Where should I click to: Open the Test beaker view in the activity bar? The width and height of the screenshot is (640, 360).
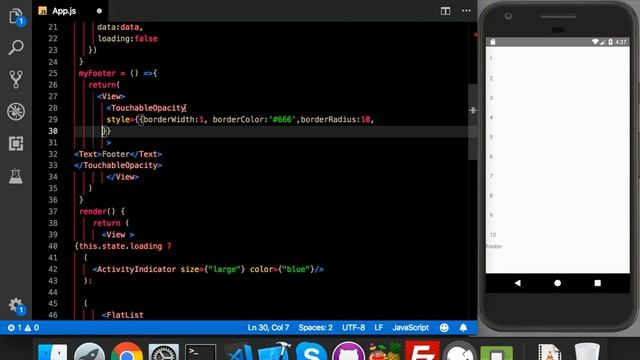[x=16, y=176]
